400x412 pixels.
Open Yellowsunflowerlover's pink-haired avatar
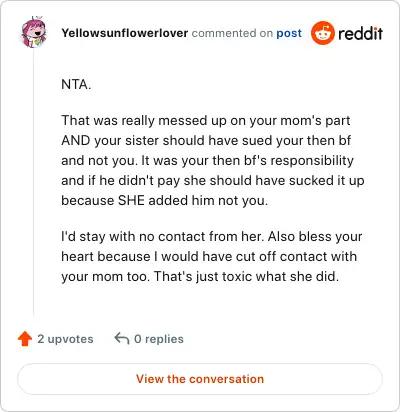(x=33, y=33)
